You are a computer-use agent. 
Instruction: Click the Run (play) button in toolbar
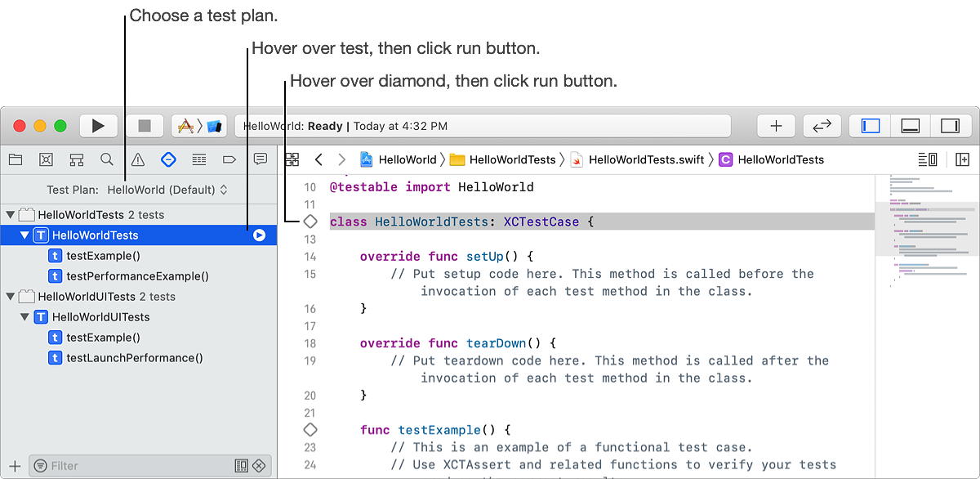coord(98,126)
